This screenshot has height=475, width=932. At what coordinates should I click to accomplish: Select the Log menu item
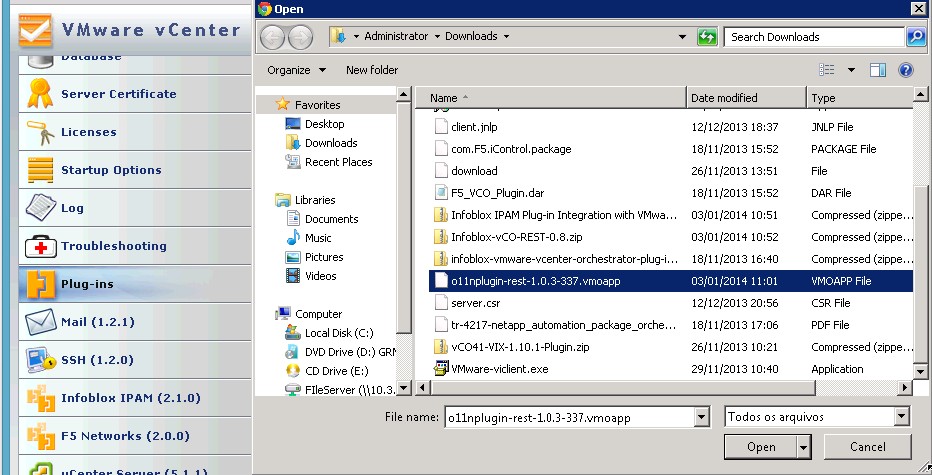[x=72, y=208]
